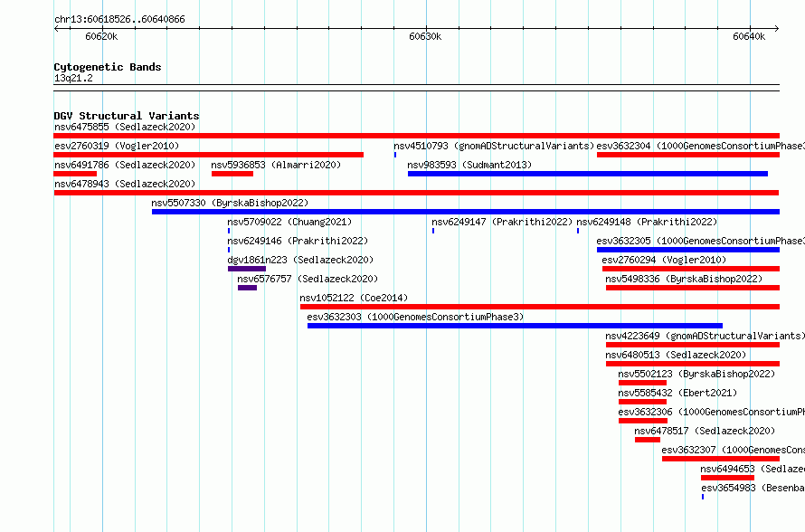The width and height of the screenshot is (805, 532).
Task: Select the nsv6491786 (Sedlazeck2020) label
Action: (125, 165)
